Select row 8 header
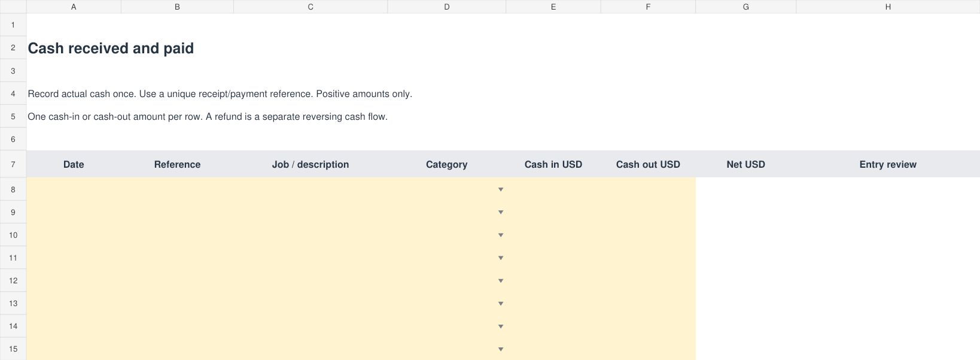 tap(13, 189)
